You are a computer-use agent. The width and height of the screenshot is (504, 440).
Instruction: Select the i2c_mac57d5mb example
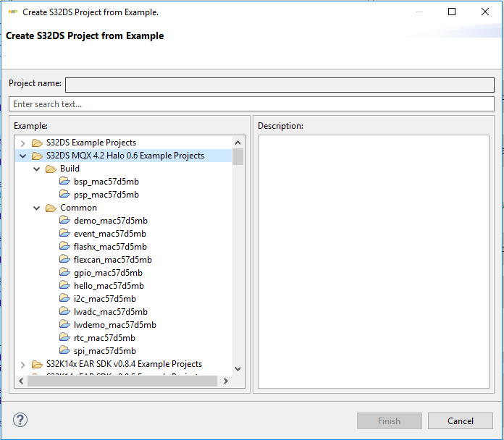105,299
